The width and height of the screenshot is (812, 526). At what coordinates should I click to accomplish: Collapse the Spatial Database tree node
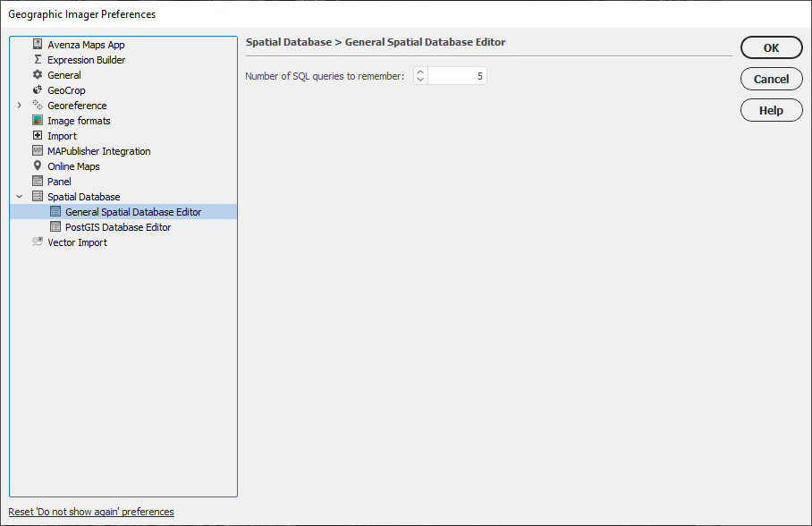(x=19, y=197)
